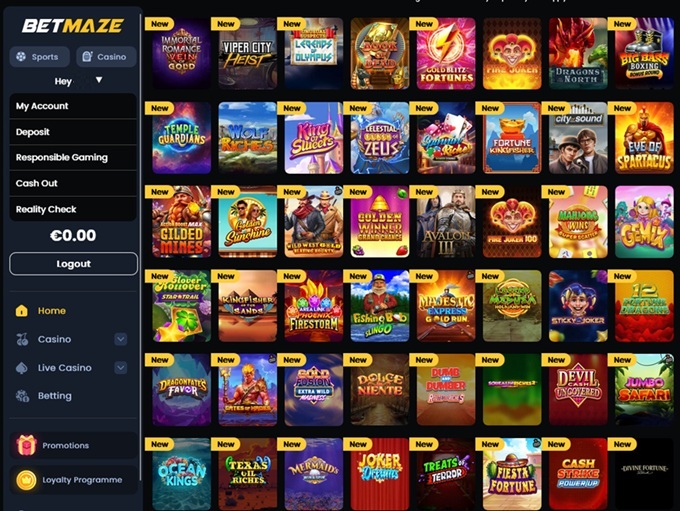Open Responsible Gaming menu entry

73,157
